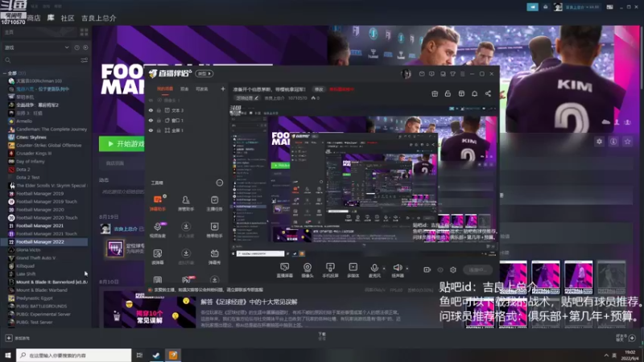Open streaming app settings gear

(453, 269)
